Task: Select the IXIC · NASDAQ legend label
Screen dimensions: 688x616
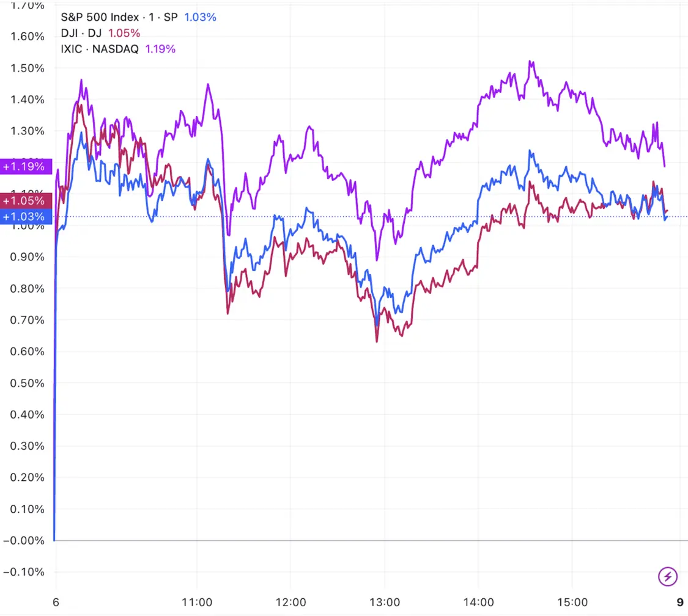Action: click(x=100, y=49)
